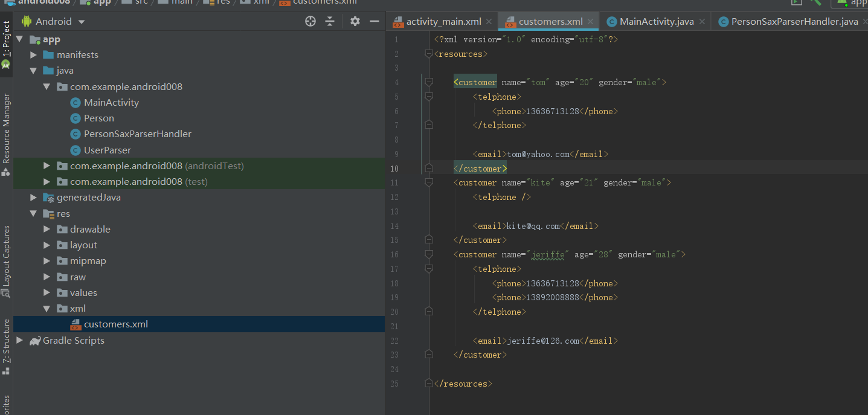868x415 pixels.
Task: Click kite@qq.com email text
Action: tap(533, 226)
